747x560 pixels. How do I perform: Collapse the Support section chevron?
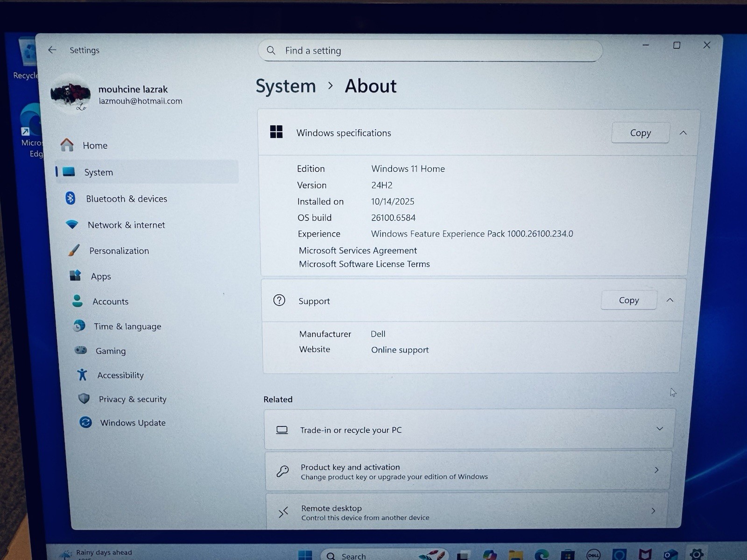(670, 300)
